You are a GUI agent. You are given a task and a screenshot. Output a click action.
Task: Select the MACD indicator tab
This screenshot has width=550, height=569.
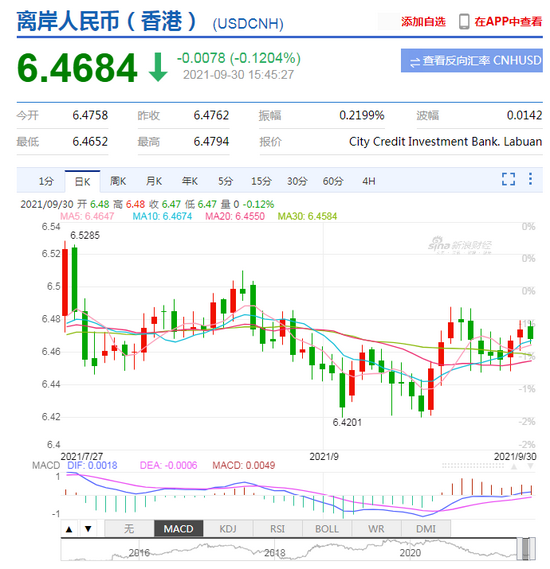[x=178, y=529]
